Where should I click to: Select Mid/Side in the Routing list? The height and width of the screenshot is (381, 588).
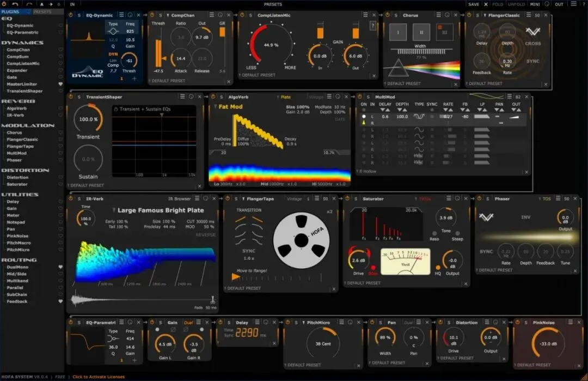pyautogui.click(x=16, y=274)
